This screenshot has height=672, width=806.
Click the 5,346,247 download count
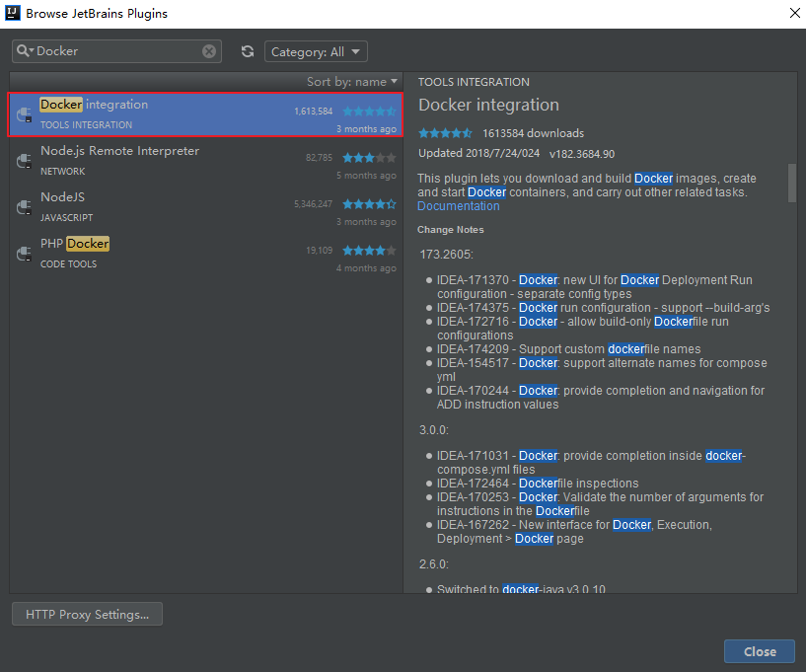point(313,204)
